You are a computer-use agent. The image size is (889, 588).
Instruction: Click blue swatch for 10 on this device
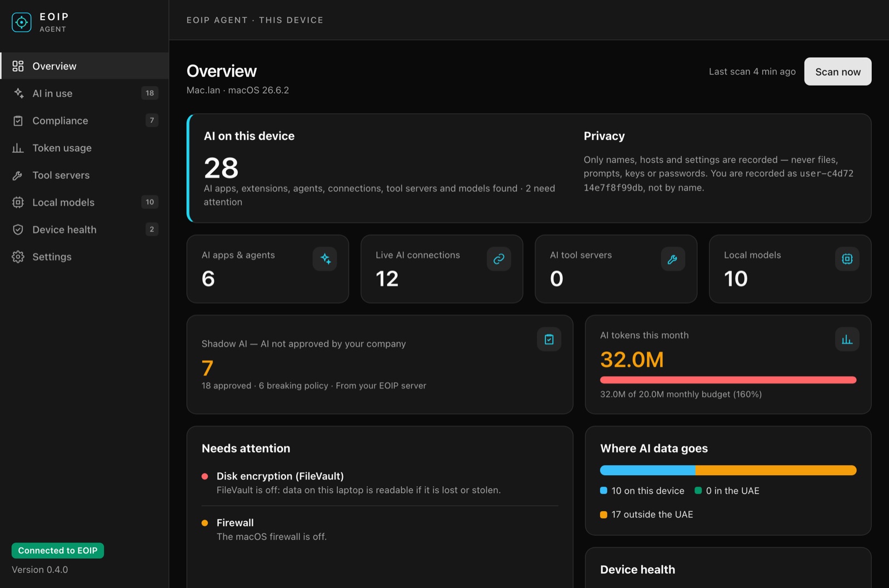pos(603,491)
